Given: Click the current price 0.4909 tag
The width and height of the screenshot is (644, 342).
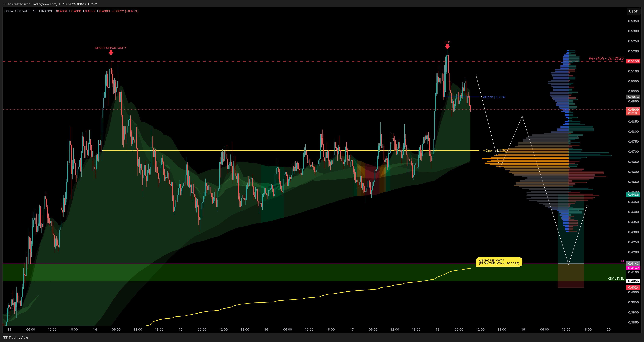Looking at the screenshot, I should point(633,109).
